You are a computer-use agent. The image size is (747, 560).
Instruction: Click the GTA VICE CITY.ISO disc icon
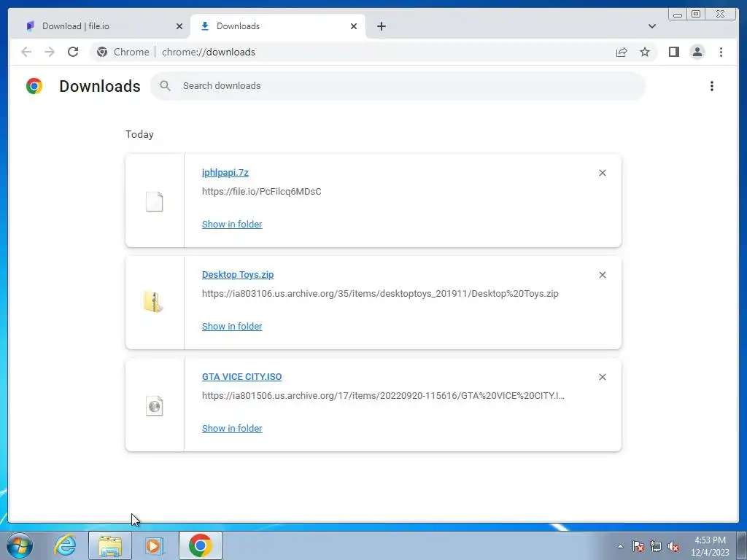pyautogui.click(x=155, y=405)
